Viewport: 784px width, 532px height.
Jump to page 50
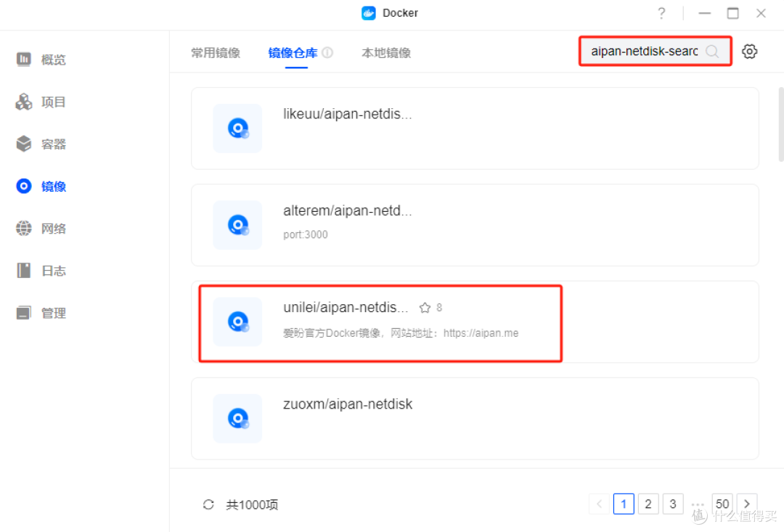tap(722, 504)
